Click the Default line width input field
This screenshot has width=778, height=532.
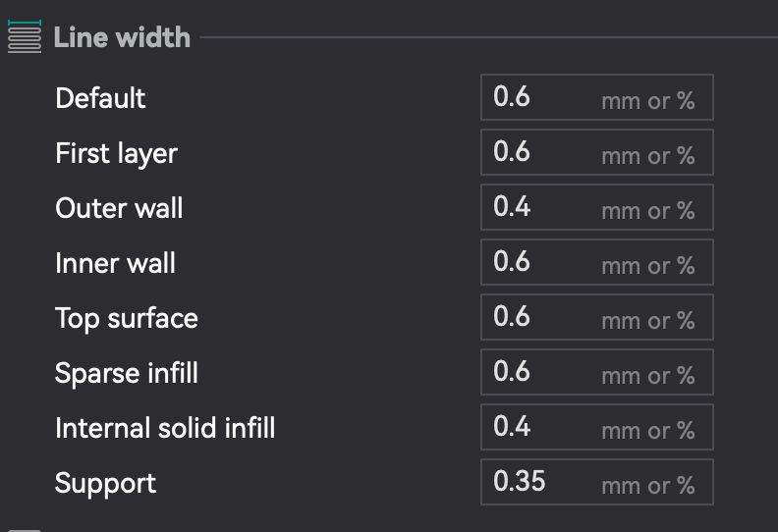pos(540,97)
